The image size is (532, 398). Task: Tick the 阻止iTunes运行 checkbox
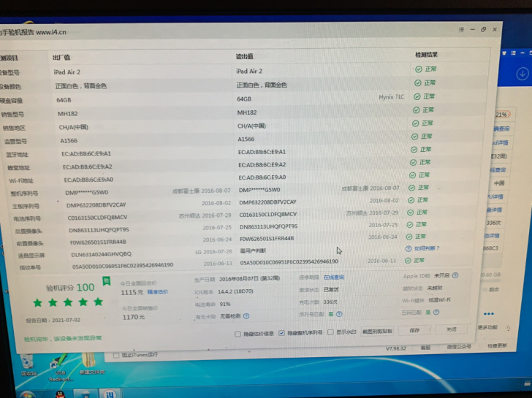[116, 355]
